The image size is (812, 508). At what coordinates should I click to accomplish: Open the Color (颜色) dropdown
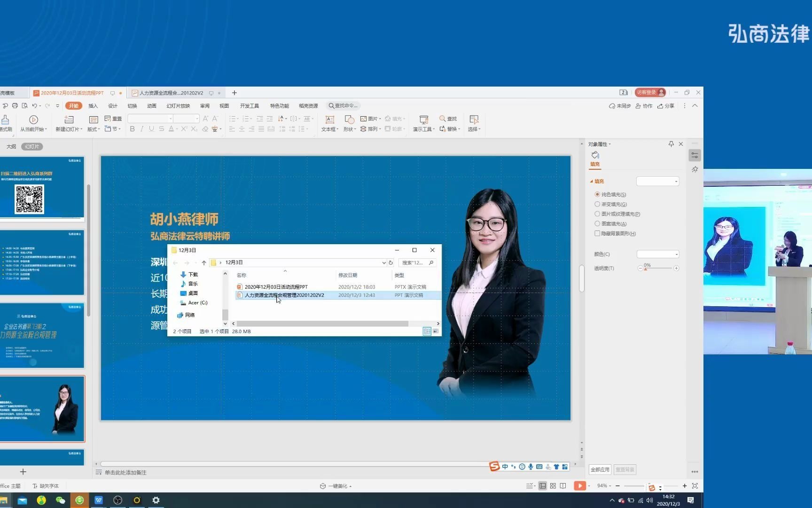658,254
